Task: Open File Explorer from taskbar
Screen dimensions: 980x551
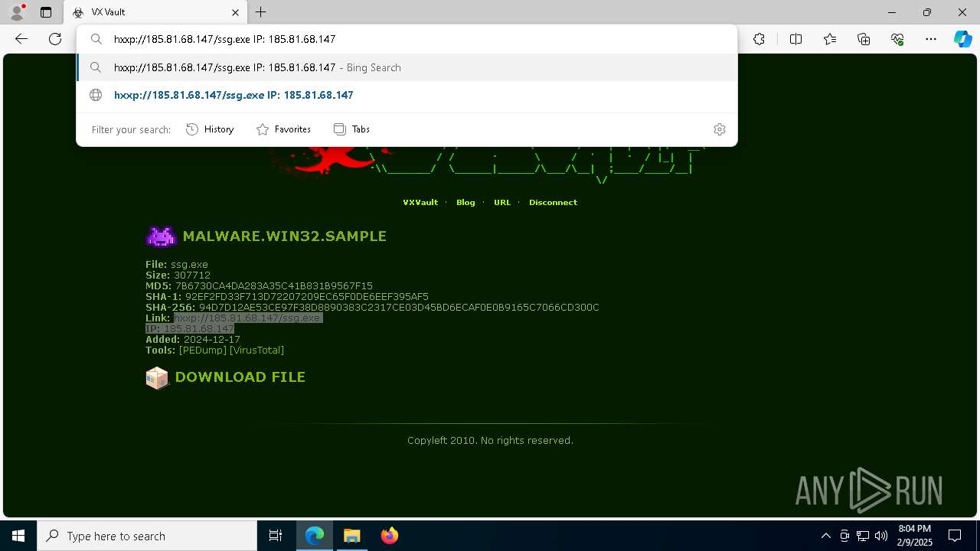Action: click(x=351, y=536)
